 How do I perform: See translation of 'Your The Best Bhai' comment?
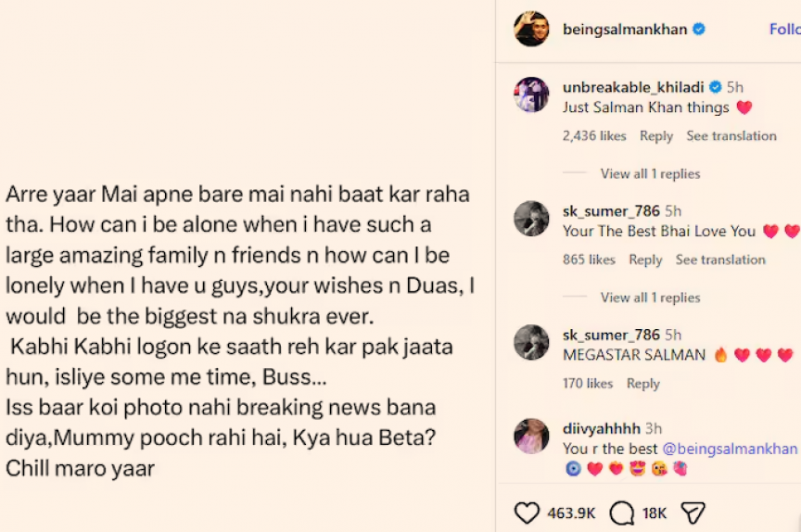point(720,260)
